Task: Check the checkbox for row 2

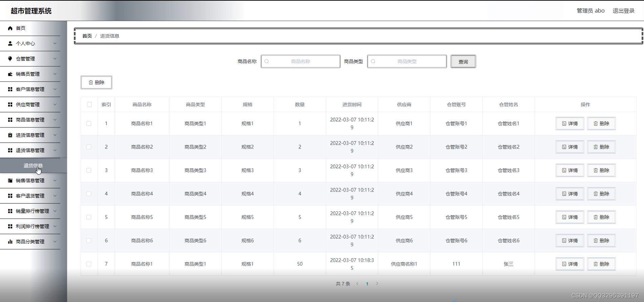Action: tap(89, 147)
